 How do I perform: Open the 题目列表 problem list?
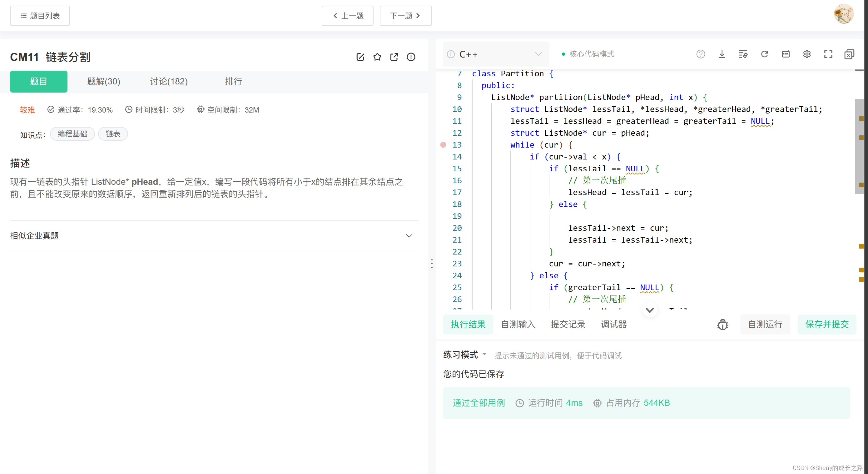[40, 16]
